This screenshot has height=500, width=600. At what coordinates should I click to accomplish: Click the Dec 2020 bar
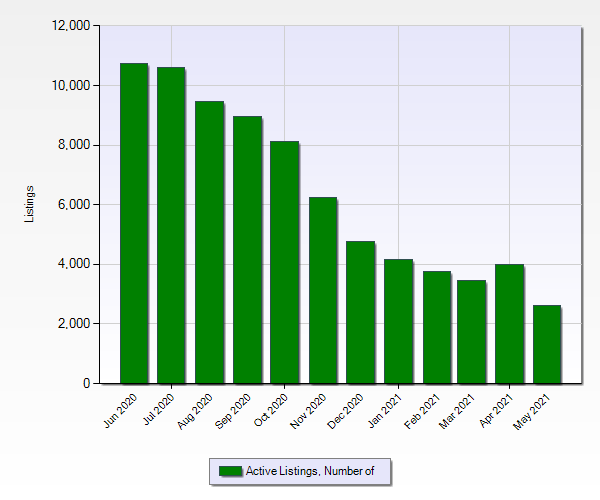360,312
